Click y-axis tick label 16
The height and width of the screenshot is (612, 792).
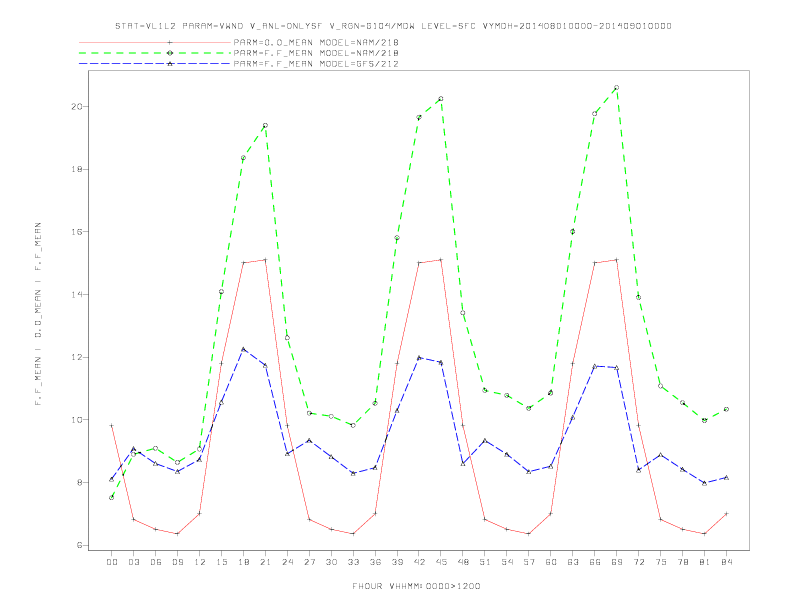pyautogui.click(x=77, y=232)
